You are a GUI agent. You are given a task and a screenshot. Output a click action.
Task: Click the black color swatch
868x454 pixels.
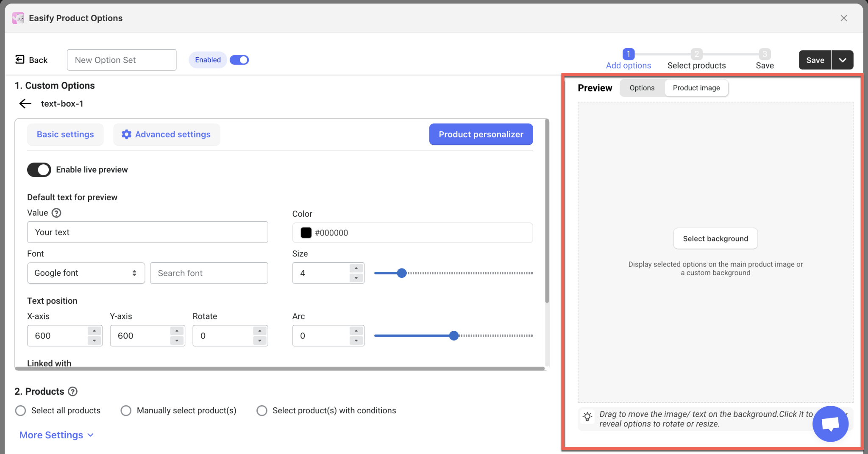point(306,233)
